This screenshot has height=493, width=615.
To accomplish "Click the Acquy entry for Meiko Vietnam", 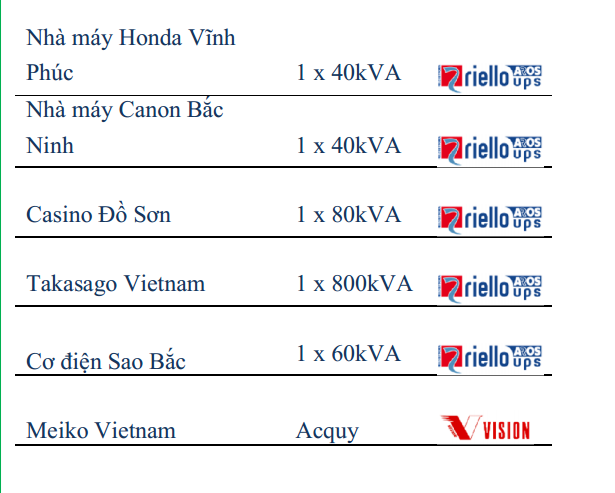I will [x=328, y=431].
